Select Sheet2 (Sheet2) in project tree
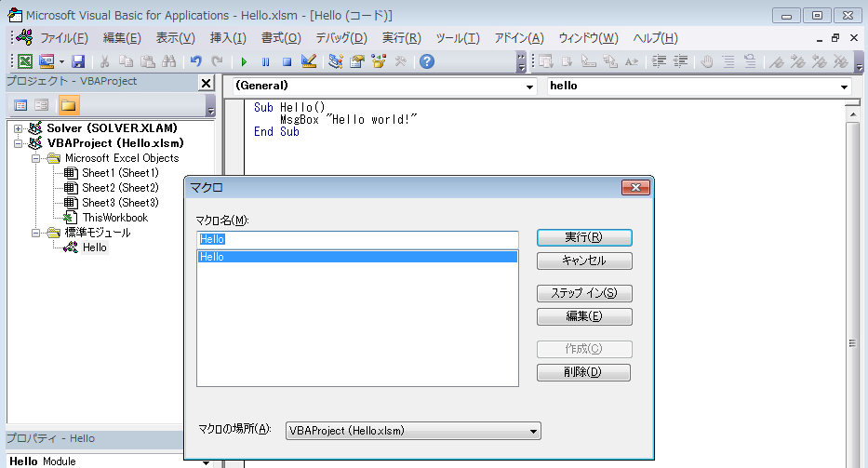This screenshot has width=868, height=468. [120, 188]
